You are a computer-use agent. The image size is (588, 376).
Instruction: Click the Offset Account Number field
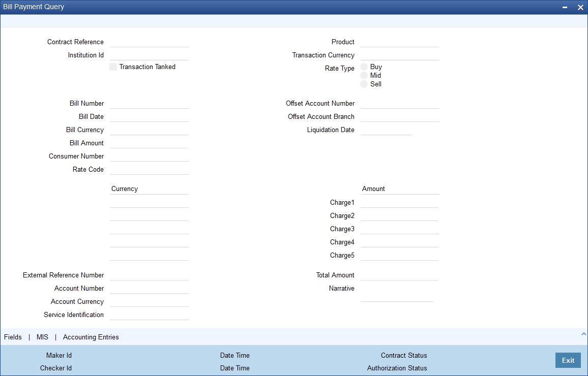pos(399,103)
